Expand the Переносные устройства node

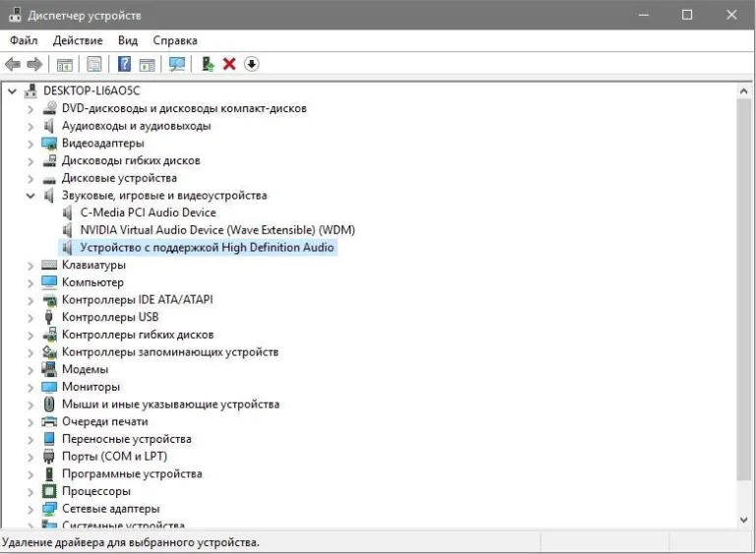[31, 439]
